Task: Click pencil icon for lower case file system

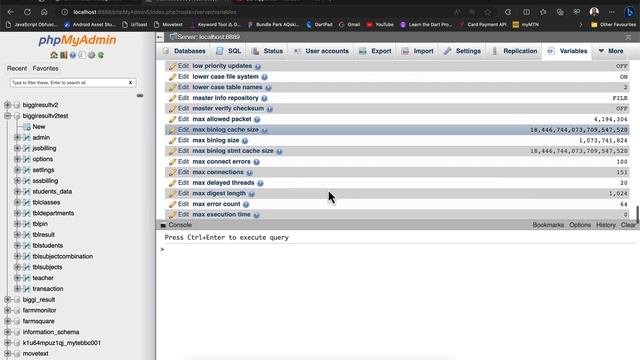Action: pos(172,77)
